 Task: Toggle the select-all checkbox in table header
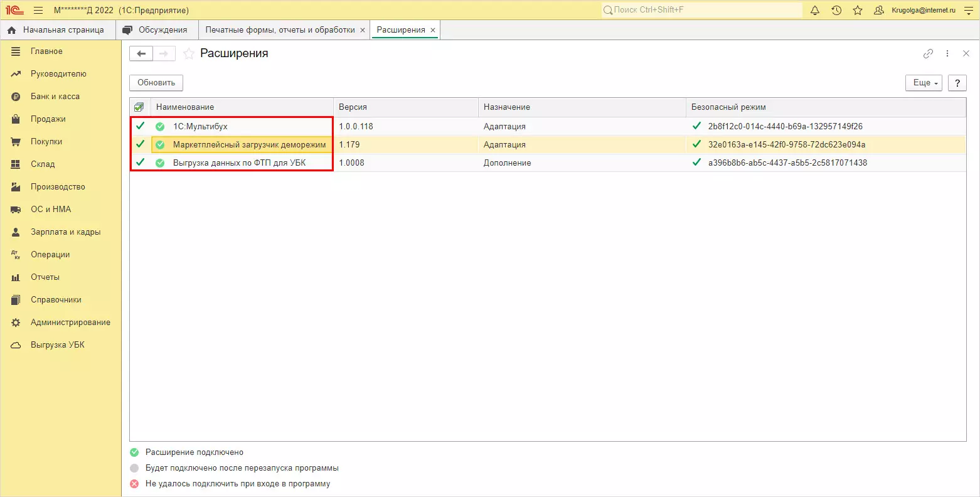[139, 107]
